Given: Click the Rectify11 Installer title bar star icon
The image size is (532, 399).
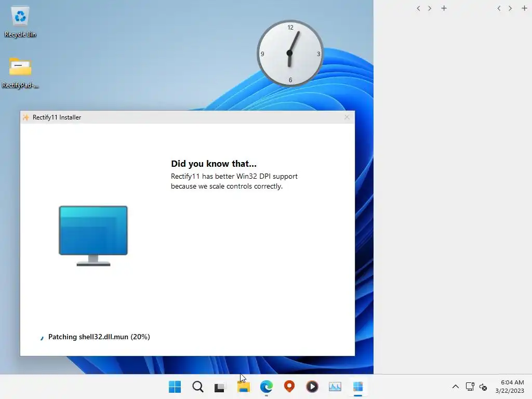Looking at the screenshot, I should pos(26,117).
